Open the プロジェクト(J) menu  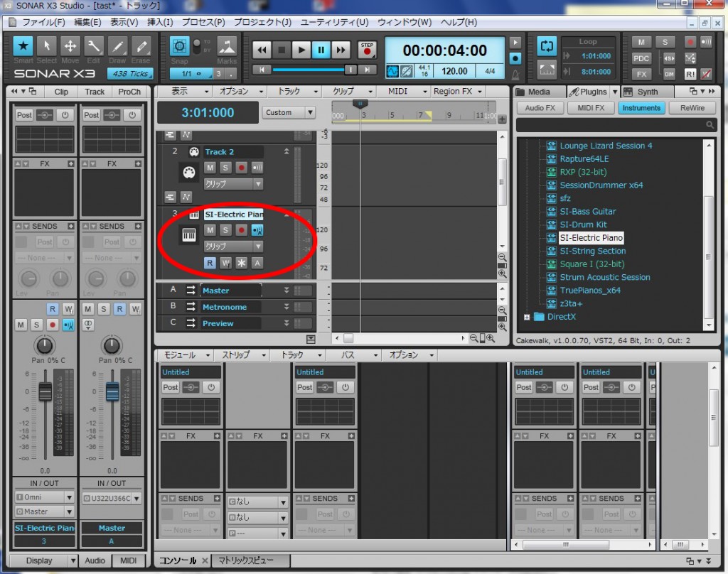(x=262, y=22)
